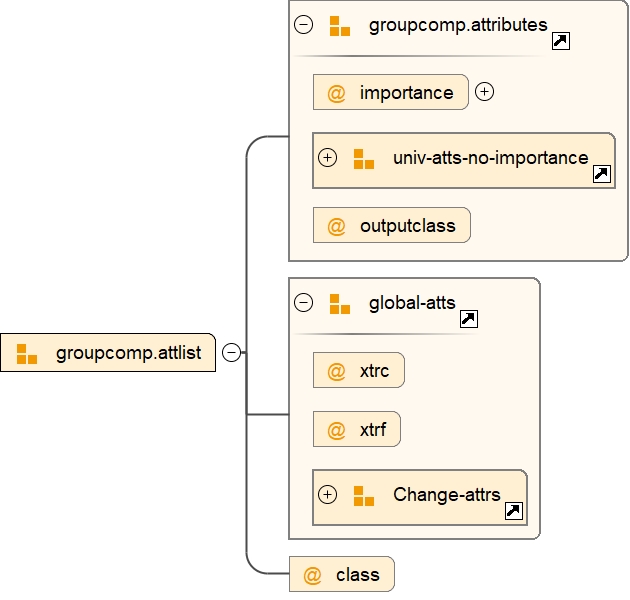Follow the Change-attrs reference arrow icon
This screenshot has width=630, height=600.
point(513,511)
